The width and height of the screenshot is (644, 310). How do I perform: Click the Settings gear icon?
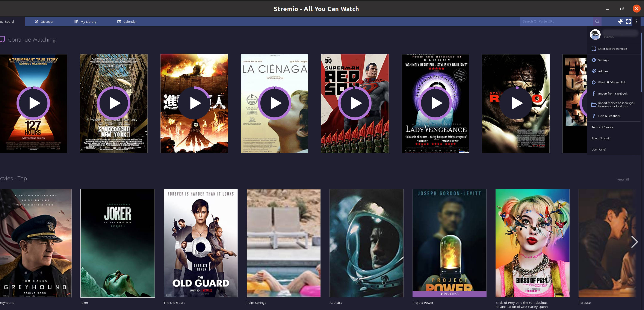(x=594, y=60)
